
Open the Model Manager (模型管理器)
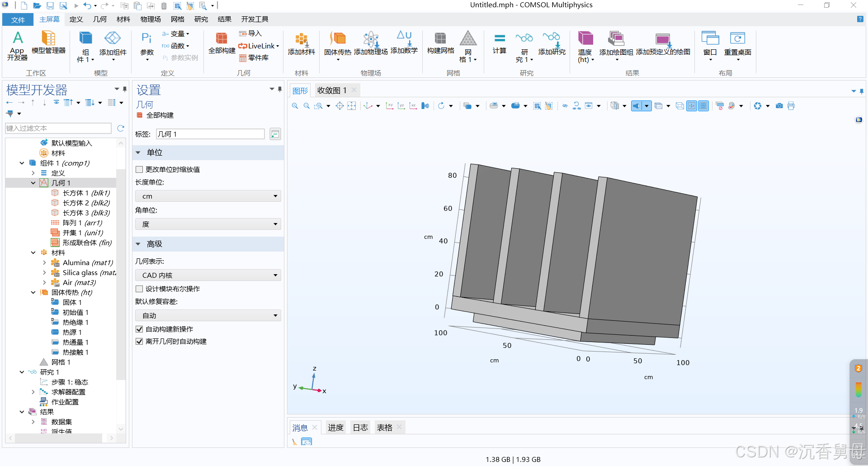(x=48, y=43)
